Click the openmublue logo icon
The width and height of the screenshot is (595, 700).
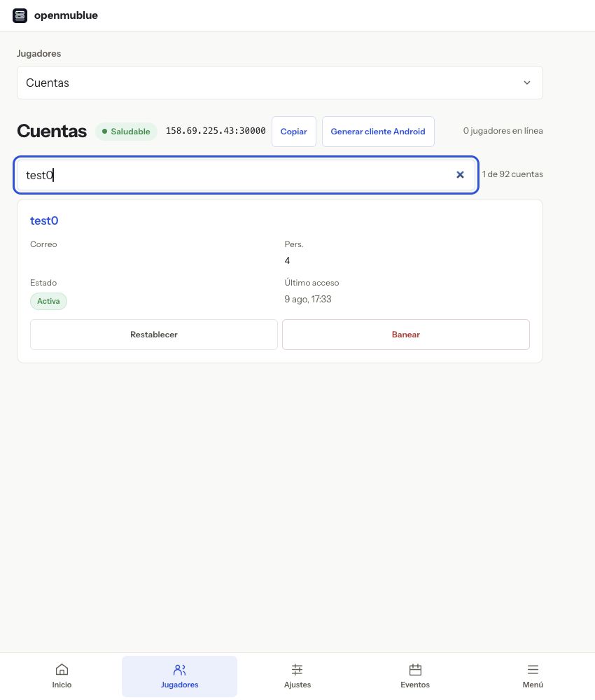tap(20, 15)
